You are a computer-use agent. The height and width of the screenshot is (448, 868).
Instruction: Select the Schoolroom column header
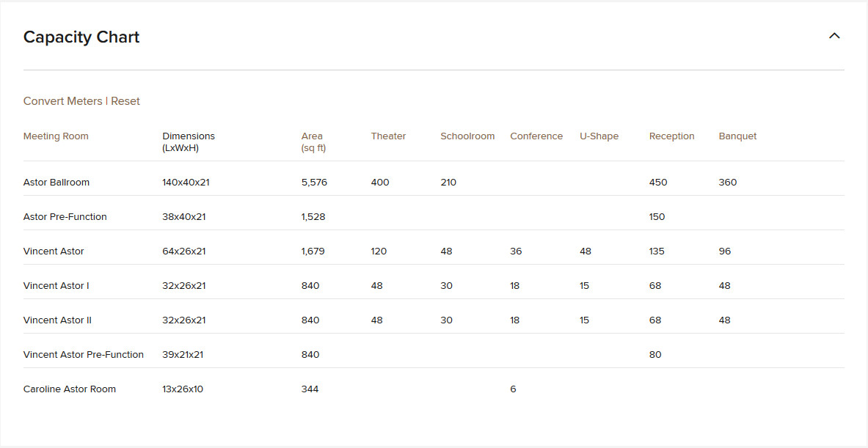(x=467, y=136)
